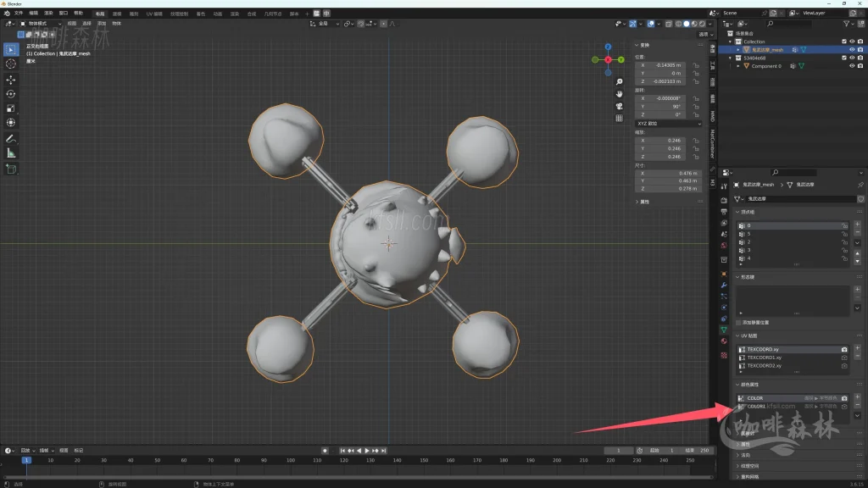The height and width of the screenshot is (488, 868).
Task: Toggle viewport visibility of 53404e68 collection
Action: [x=852, y=58]
